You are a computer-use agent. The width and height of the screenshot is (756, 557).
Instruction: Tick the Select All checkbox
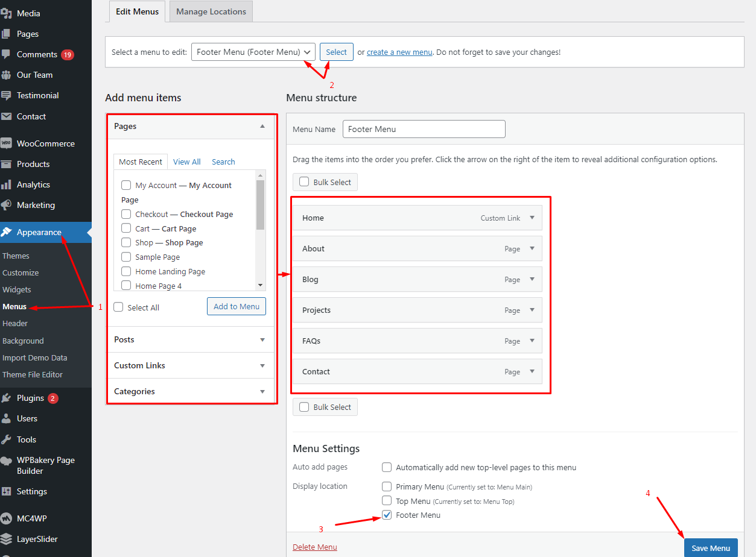coord(118,307)
